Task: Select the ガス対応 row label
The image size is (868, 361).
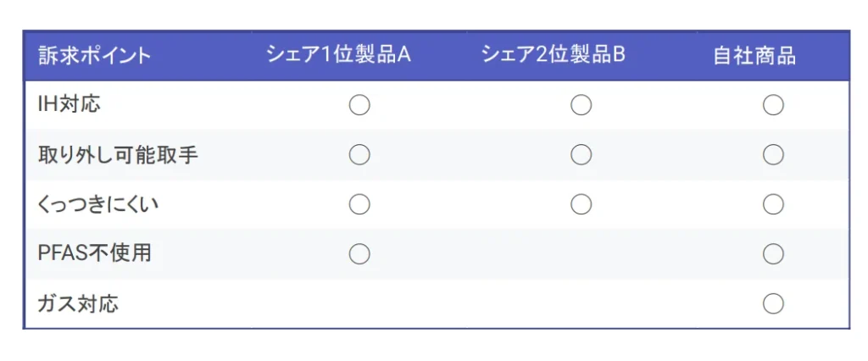Action: pos(78,303)
